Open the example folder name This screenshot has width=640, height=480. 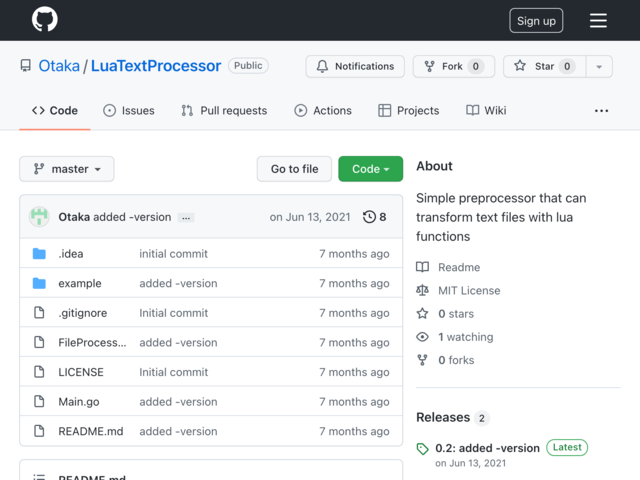[x=80, y=283]
